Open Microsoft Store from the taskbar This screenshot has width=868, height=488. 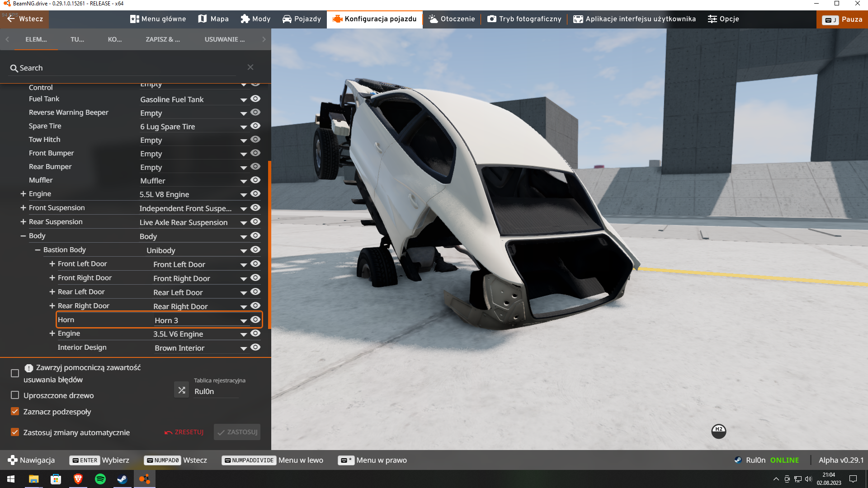click(56, 479)
